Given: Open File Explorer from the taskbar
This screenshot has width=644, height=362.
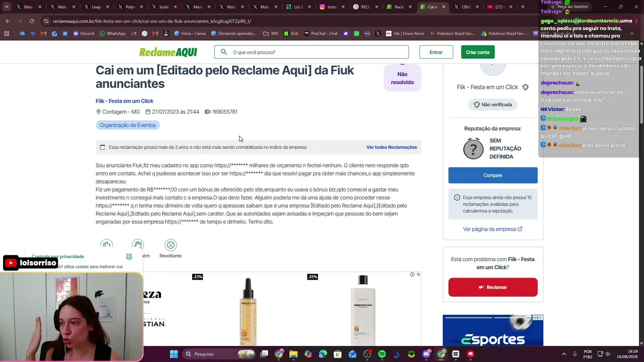Looking at the screenshot, I should 293,354.
